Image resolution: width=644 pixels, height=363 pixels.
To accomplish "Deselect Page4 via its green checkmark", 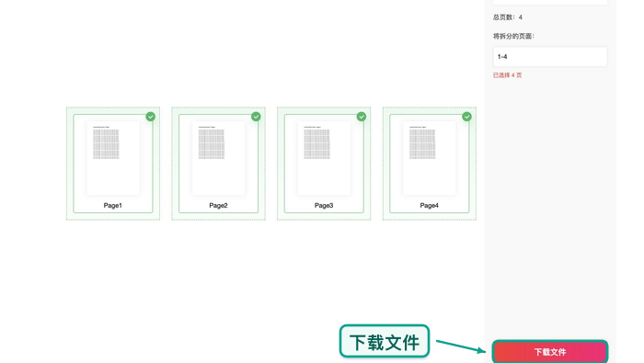I will [467, 117].
